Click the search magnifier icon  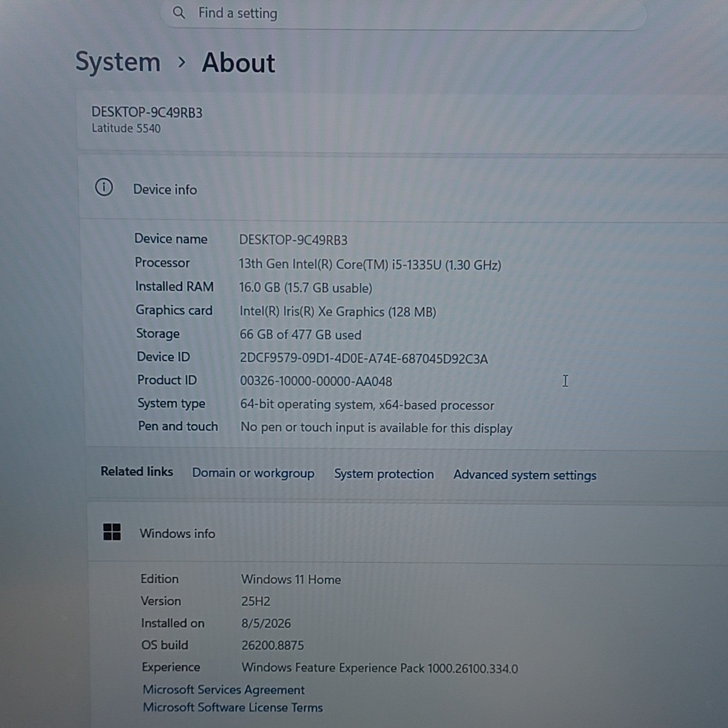(x=179, y=13)
